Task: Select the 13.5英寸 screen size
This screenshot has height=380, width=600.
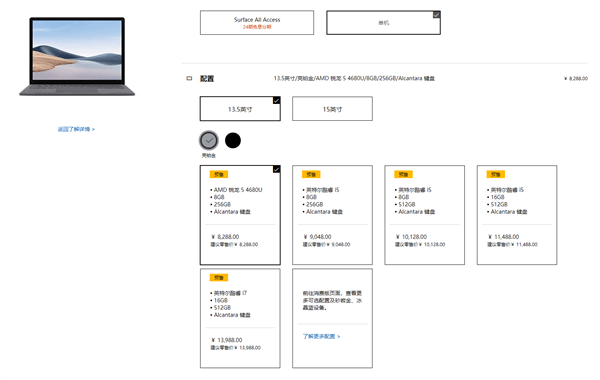Action: [240, 109]
